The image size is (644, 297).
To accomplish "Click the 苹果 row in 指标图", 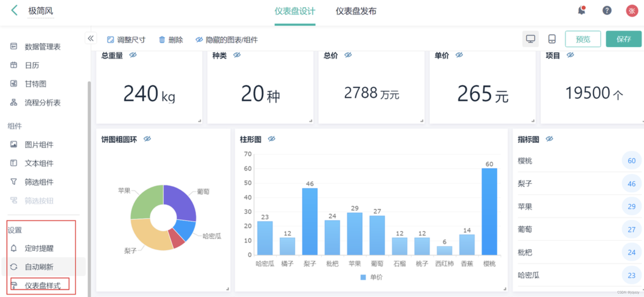I will coord(579,206).
